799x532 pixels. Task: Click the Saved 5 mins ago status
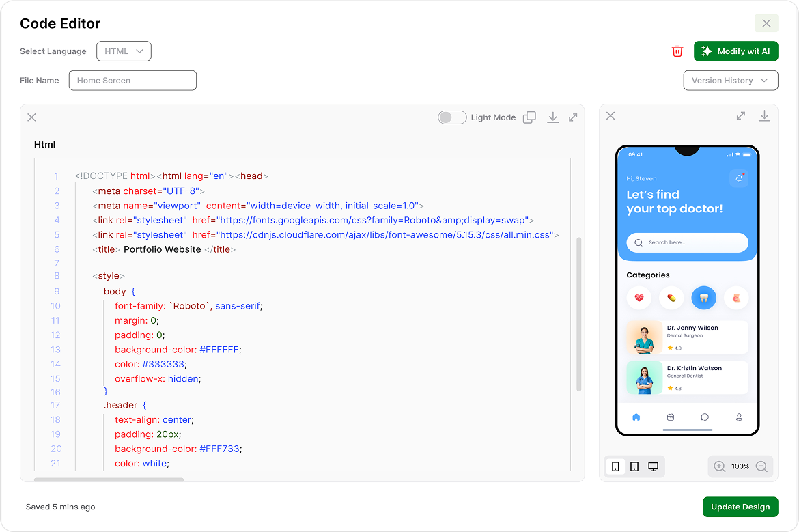click(61, 507)
